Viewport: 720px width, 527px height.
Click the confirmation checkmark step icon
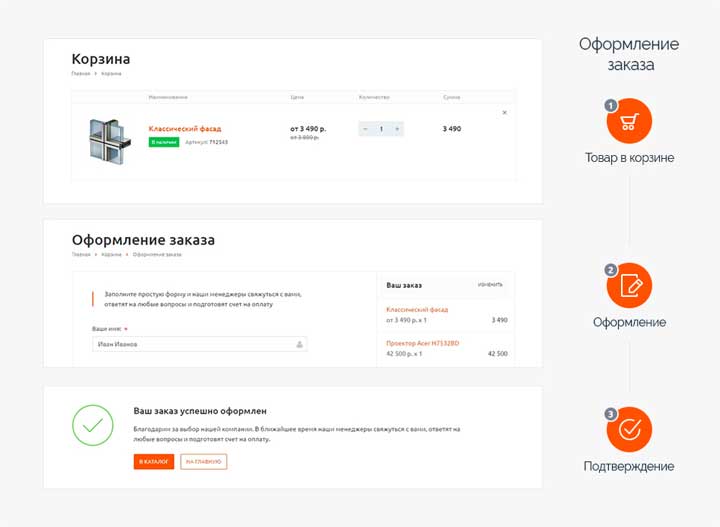[x=629, y=430]
